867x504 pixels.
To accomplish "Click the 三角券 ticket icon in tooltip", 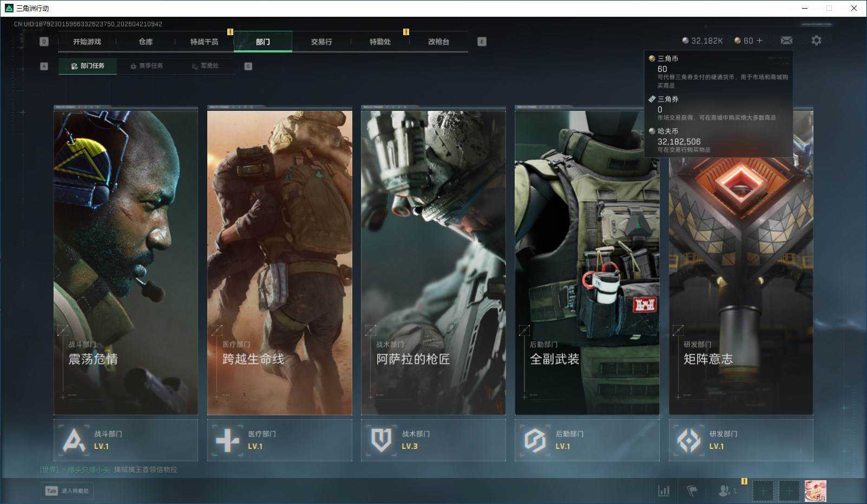I will point(652,99).
